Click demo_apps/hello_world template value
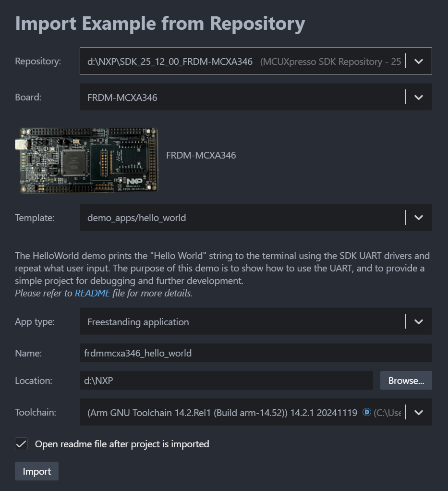 click(x=136, y=218)
